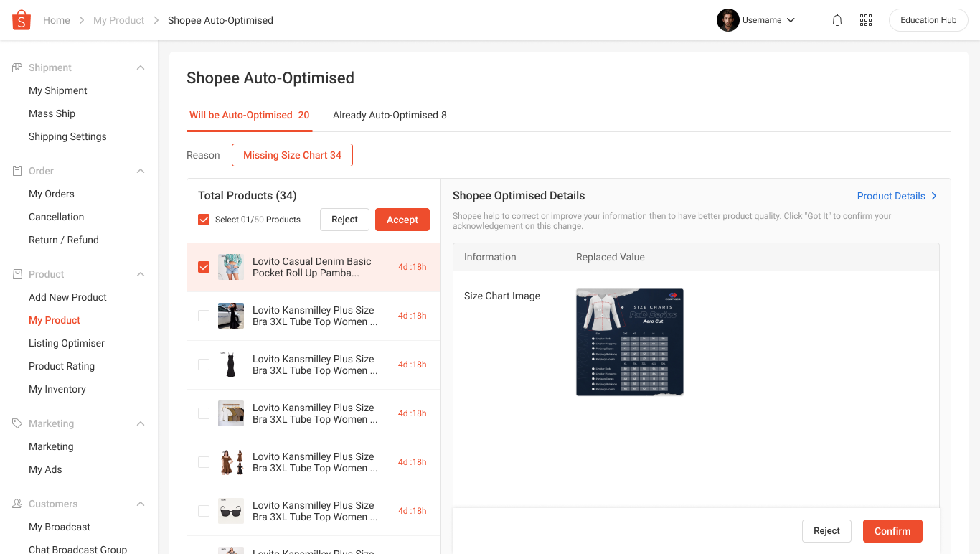This screenshot has height=554, width=980.
Task: Open the notification bell
Action: [837, 20]
